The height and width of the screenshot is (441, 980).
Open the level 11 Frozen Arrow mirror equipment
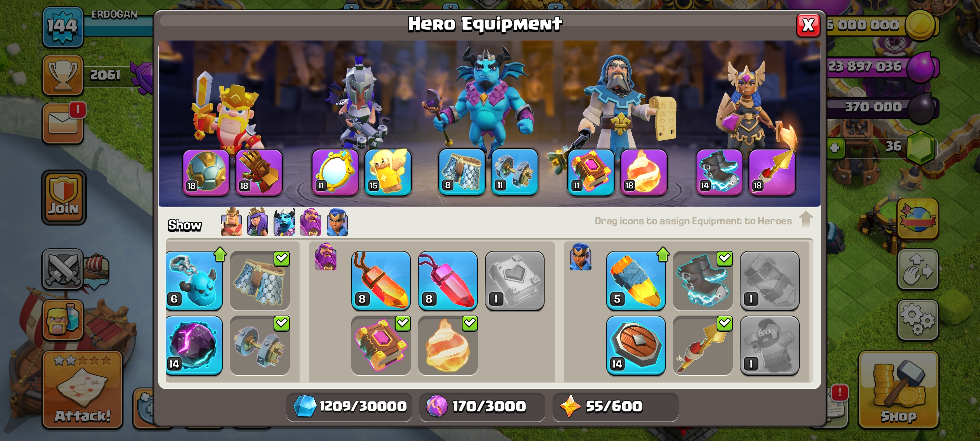pos(335,172)
